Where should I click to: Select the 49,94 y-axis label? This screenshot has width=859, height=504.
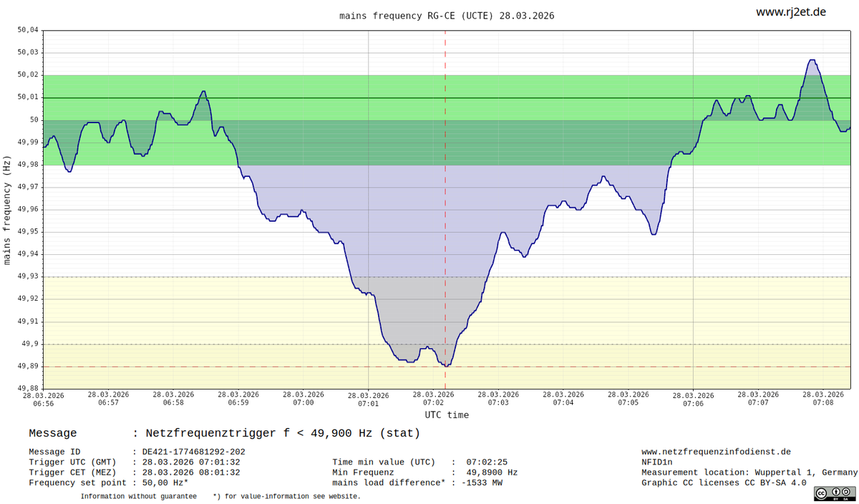[27, 253]
